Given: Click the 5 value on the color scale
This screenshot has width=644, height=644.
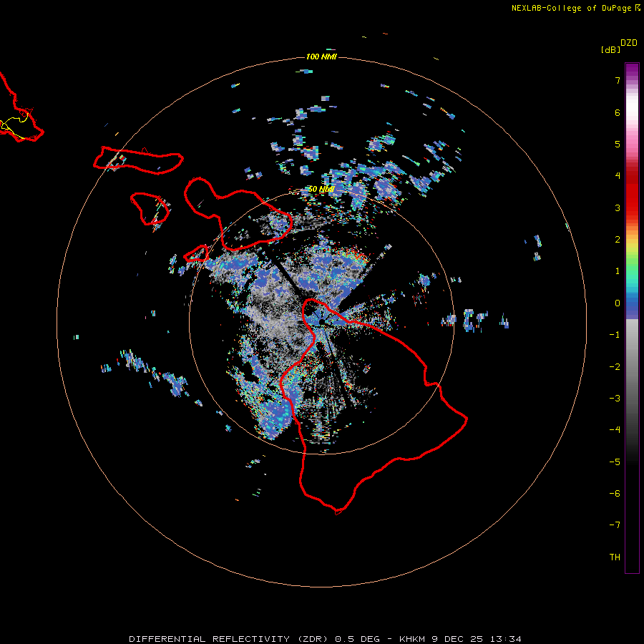Looking at the screenshot, I should pos(618,144).
